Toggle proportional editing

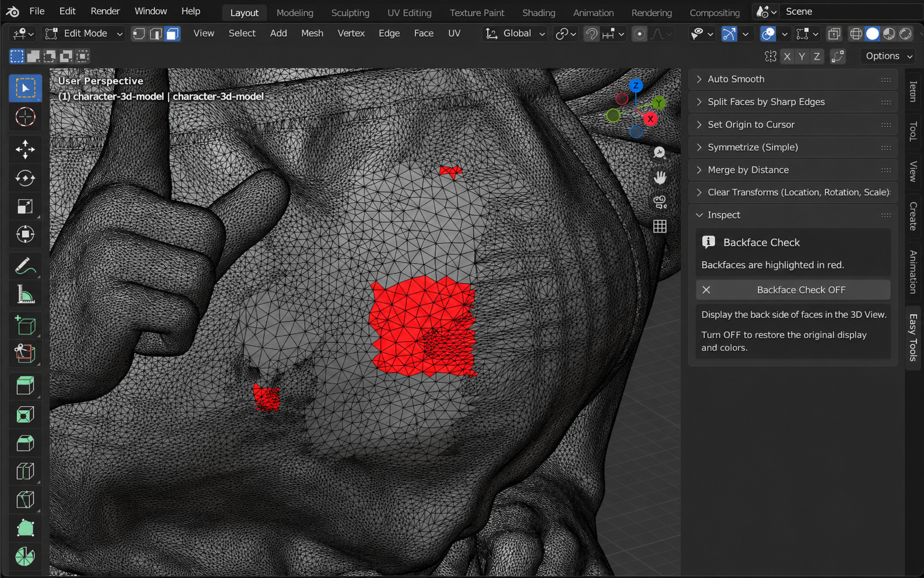pos(639,34)
